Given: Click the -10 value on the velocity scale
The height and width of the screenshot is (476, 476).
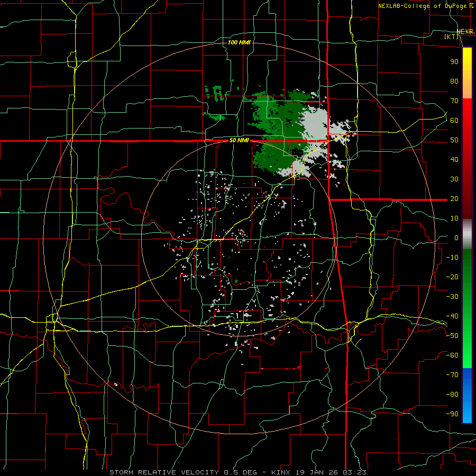Looking at the screenshot, I should pos(453,258).
